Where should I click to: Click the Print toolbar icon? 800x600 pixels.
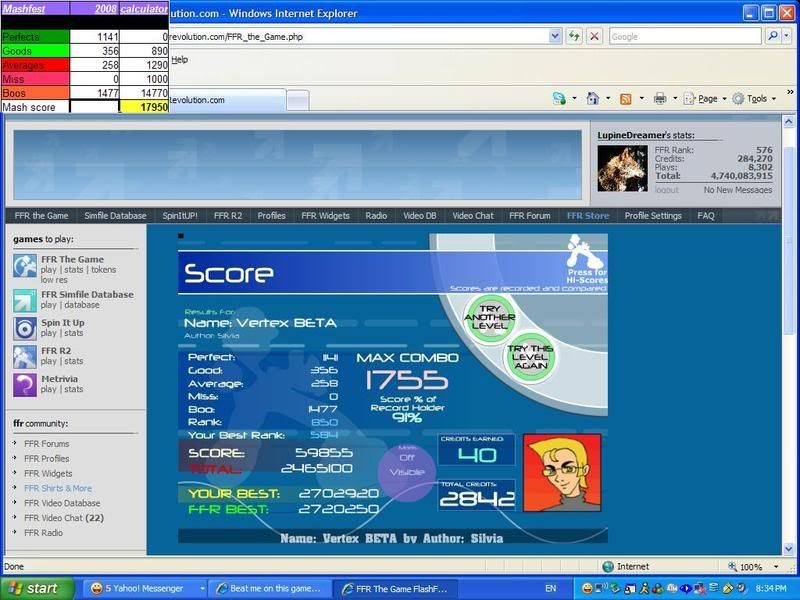pyautogui.click(x=659, y=99)
